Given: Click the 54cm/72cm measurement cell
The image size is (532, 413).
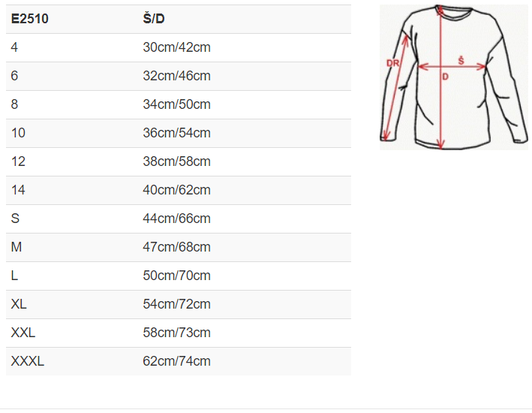Looking at the screenshot, I should tap(176, 304).
